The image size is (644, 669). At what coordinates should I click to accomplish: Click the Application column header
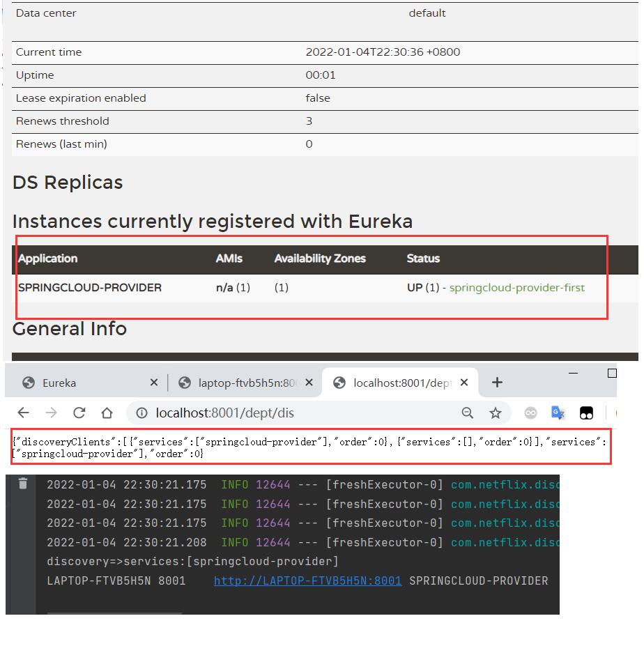pos(48,259)
